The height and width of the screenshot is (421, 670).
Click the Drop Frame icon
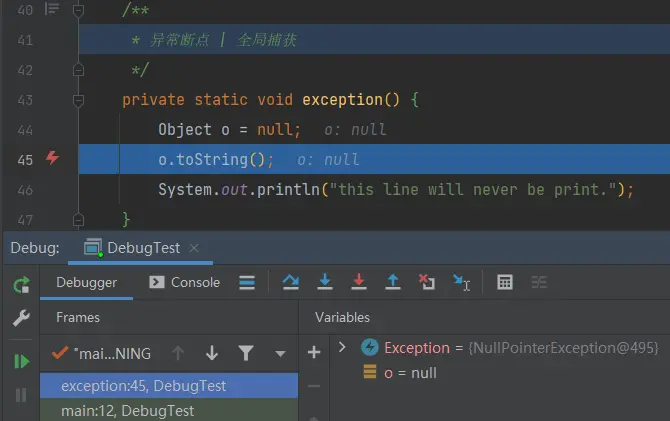[426, 282]
